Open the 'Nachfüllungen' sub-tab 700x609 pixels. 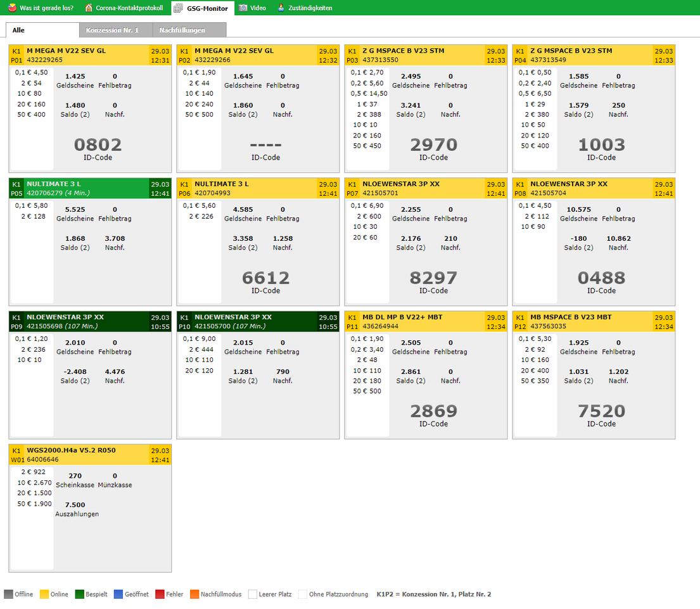(x=189, y=30)
